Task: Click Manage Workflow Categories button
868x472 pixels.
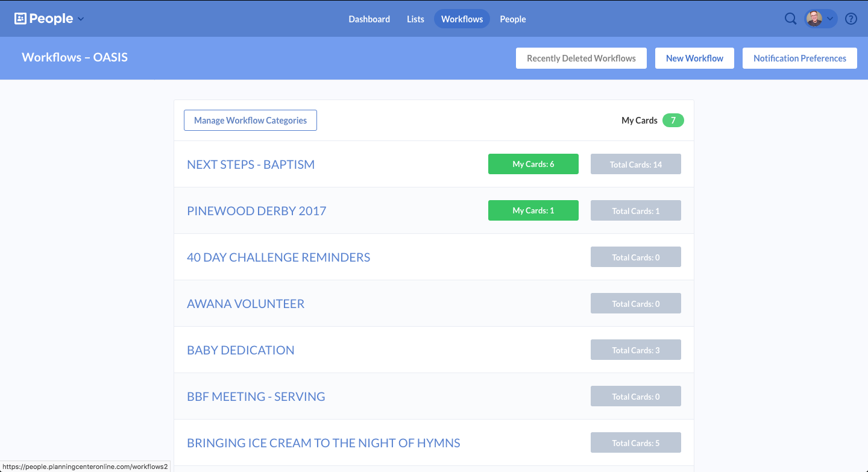Action: [x=250, y=121]
